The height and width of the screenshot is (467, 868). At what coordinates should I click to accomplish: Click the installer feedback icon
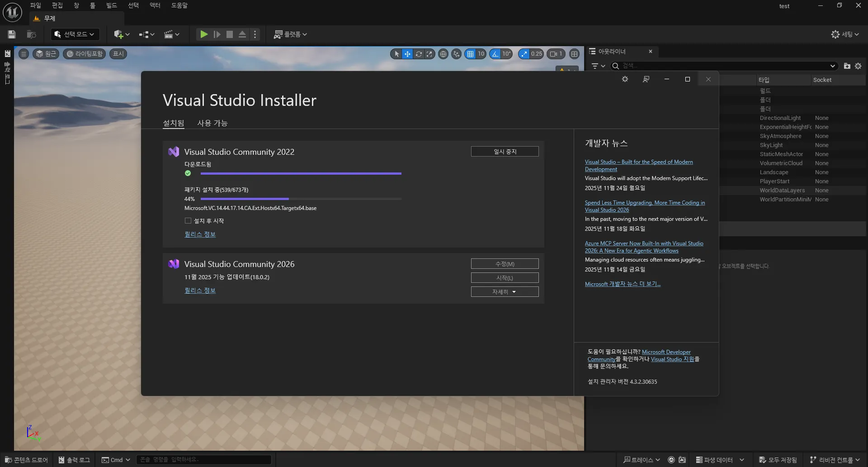pos(646,79)
